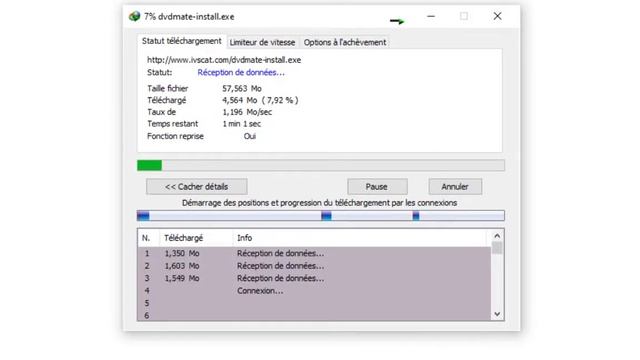Screen dimensions: 640x360
Task: Click the N. column header
Action: [x=149, y=238]
